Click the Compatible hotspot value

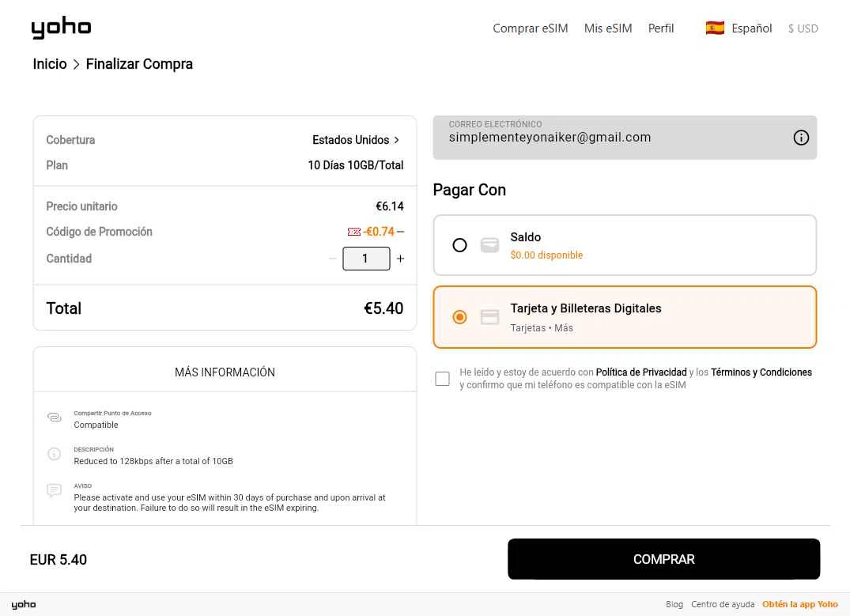click(x=96, y=425)
